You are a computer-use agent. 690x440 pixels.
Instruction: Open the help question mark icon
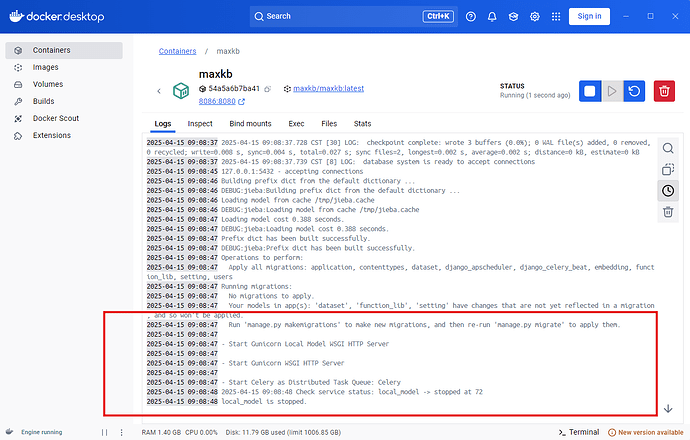point(471,16)
